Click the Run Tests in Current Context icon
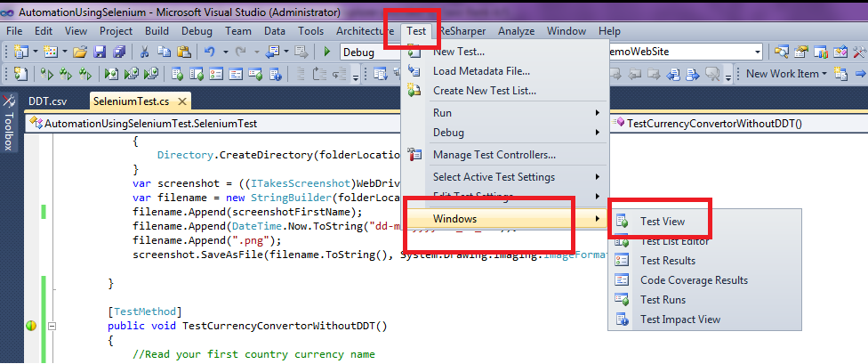This screenshot has width=868, height=364. click(x=47, y=74)
